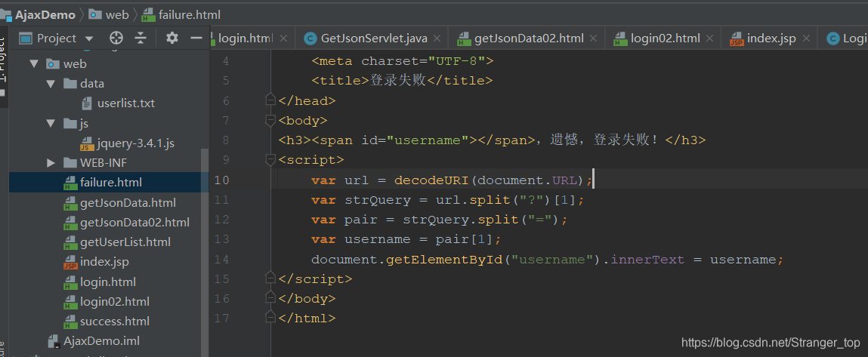
Task: Select getUserList.html in project tree
Action: click(125, 242)
